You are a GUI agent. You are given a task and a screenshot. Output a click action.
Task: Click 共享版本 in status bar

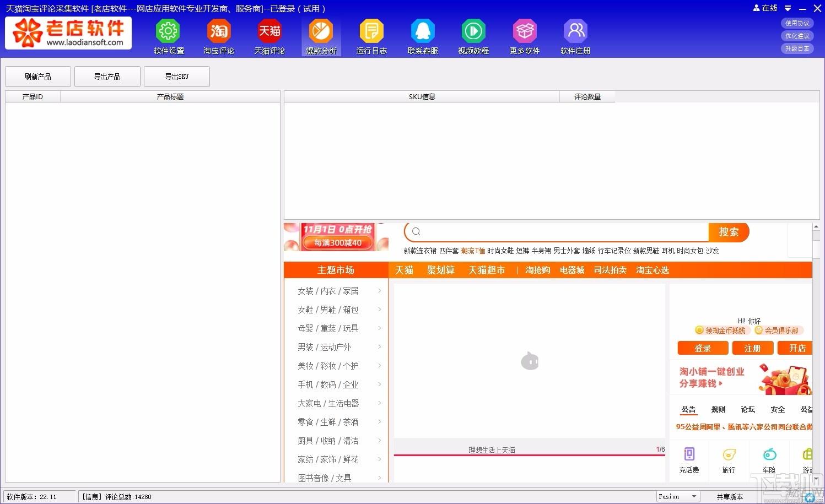pyautogui.click(x=730, y=496)
